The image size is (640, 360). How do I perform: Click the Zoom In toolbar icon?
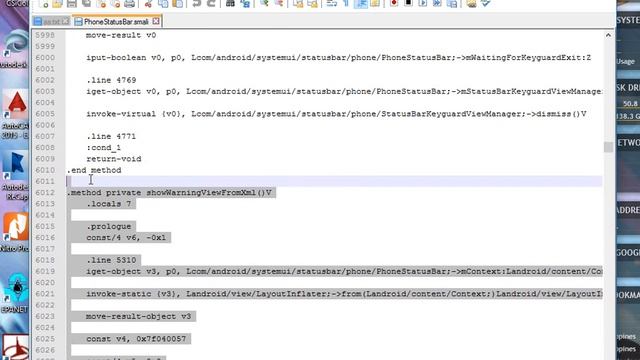264,4
